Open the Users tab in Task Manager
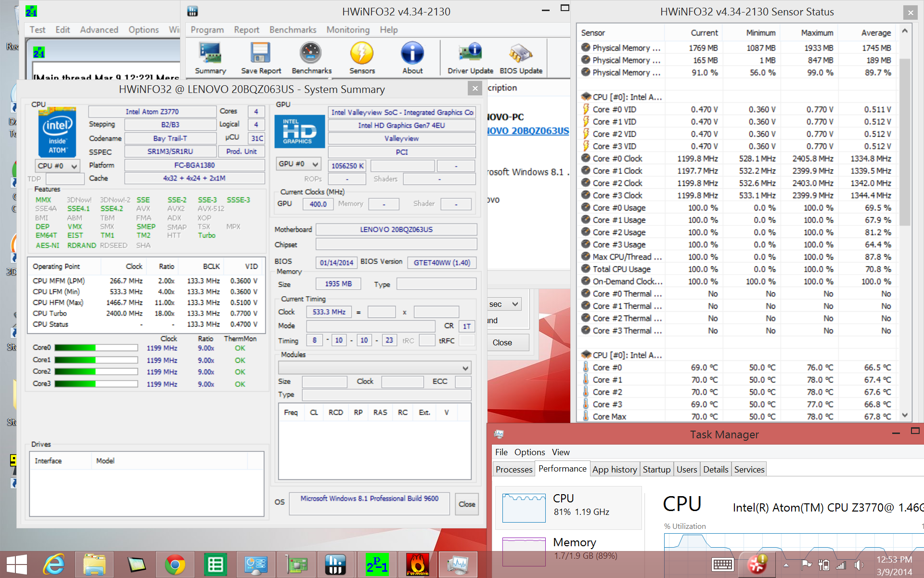Viewport: 924px width, 578px height. tap(687, 469)
